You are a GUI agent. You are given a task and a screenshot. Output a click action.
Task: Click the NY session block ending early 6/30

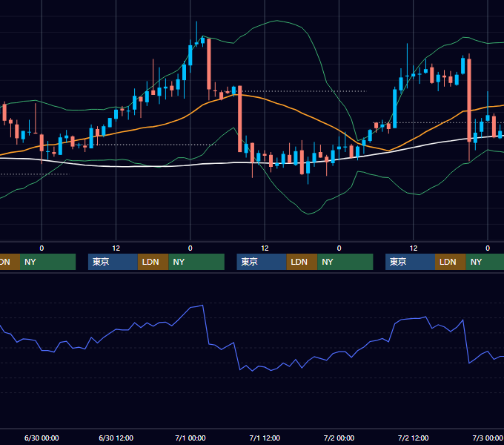pyautogui.click(x=47, y=262)
